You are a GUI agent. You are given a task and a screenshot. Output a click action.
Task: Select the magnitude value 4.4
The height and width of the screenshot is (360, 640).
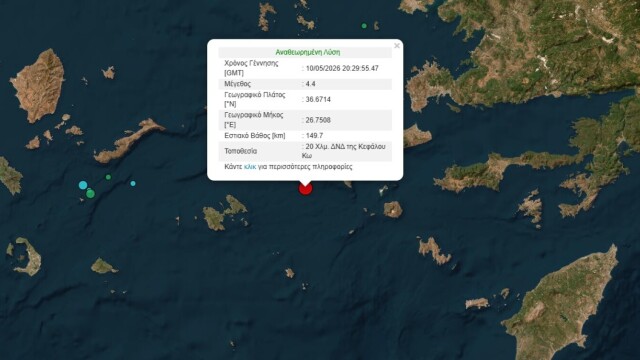310,84
